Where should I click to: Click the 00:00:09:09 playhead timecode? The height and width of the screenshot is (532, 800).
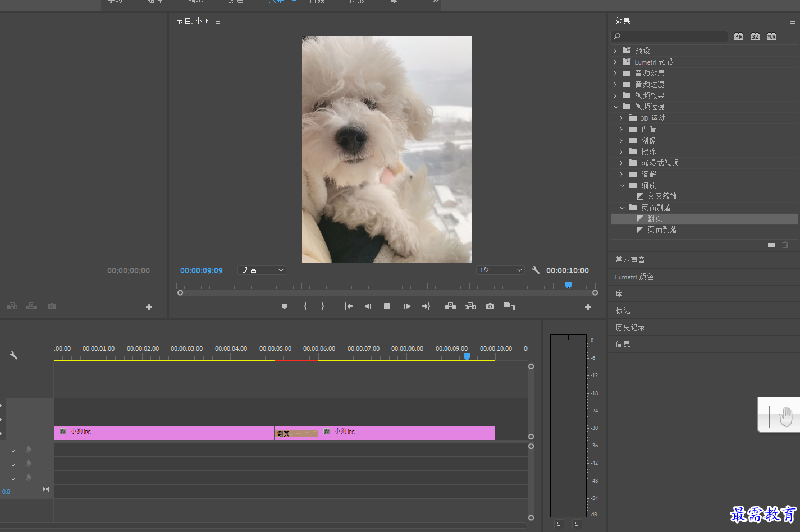pos(202,270)
